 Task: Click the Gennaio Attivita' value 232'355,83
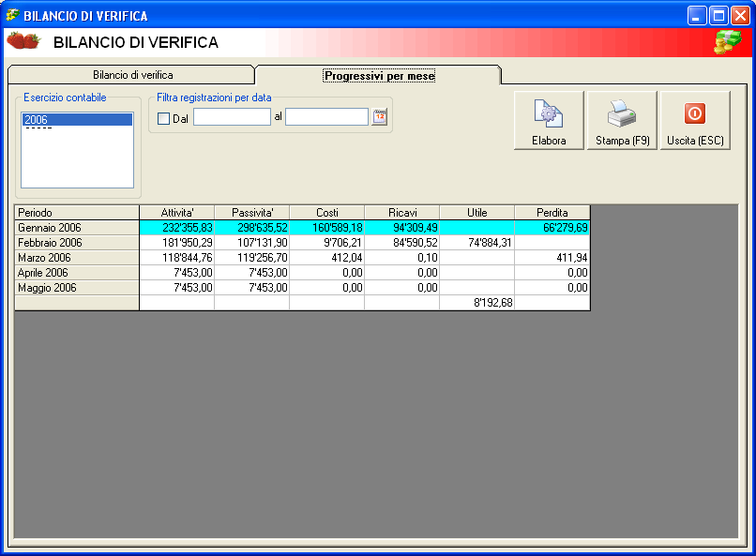[x=177, y=228]
